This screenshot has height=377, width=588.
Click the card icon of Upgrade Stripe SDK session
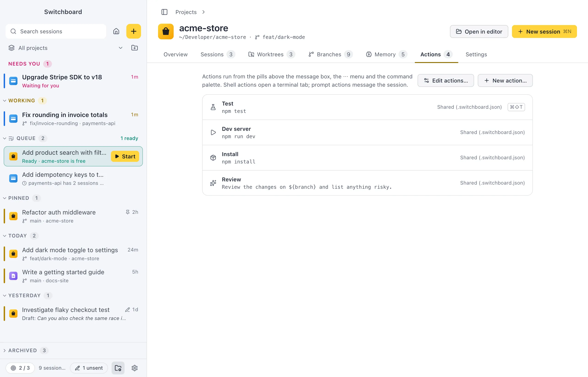point(13,81)
